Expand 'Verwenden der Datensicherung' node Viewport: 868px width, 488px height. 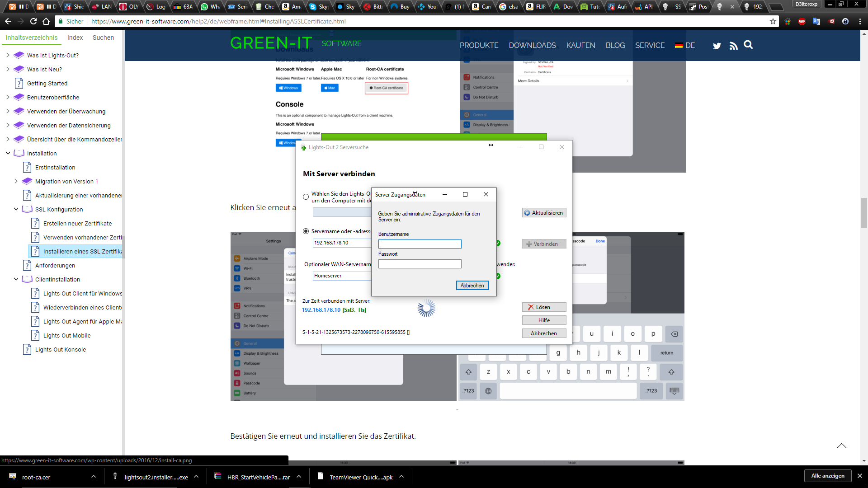pyautogui.click(x=8, y=125)
